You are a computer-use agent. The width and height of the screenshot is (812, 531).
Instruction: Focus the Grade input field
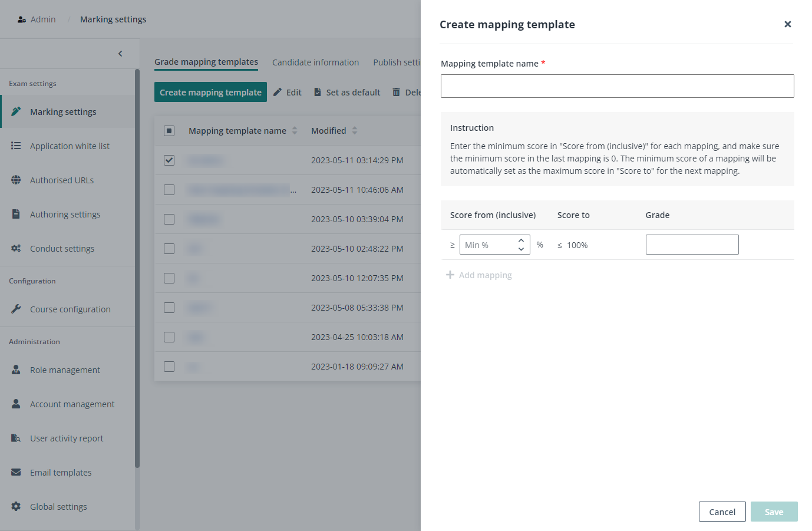click(692, 245)
